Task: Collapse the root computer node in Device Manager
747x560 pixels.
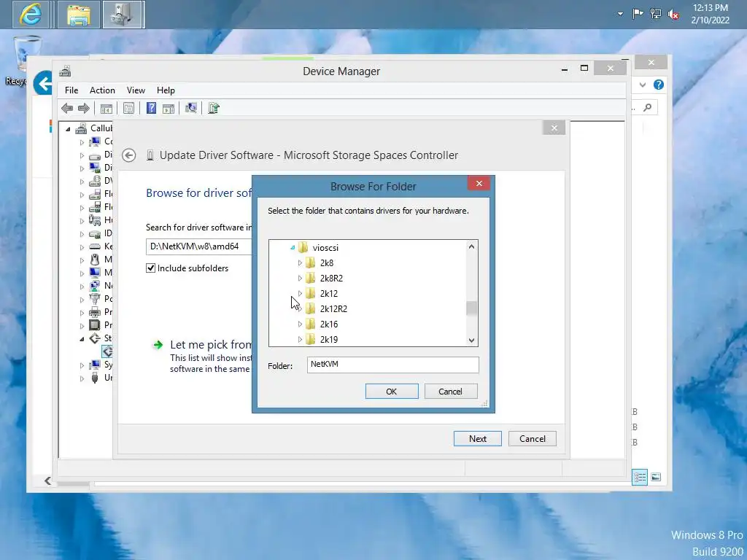Action: point(68,129)
